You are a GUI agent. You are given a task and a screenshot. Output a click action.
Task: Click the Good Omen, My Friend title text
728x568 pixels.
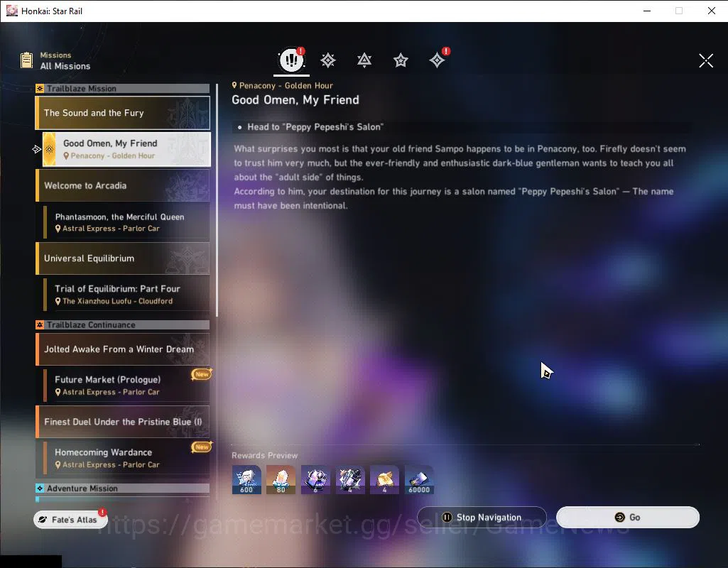click(x=295, y=100)
